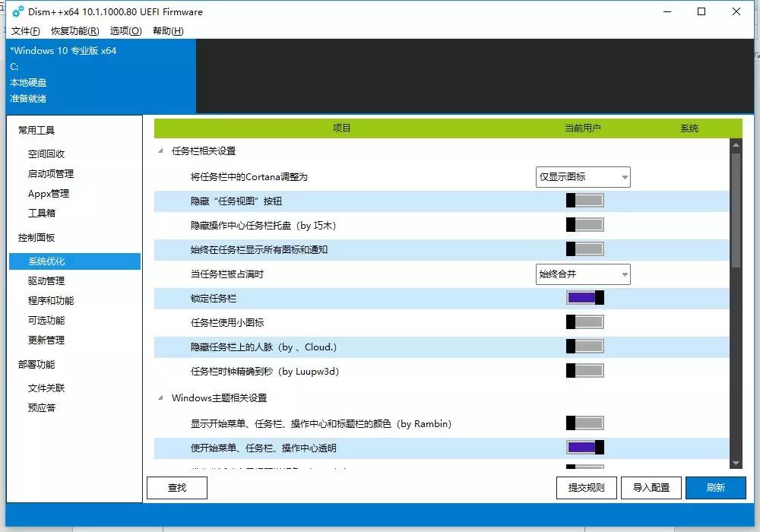This screenshot has height=532, width=760.
Task: Click the vertical scrollbar down arrow
Action: [736, 462]
